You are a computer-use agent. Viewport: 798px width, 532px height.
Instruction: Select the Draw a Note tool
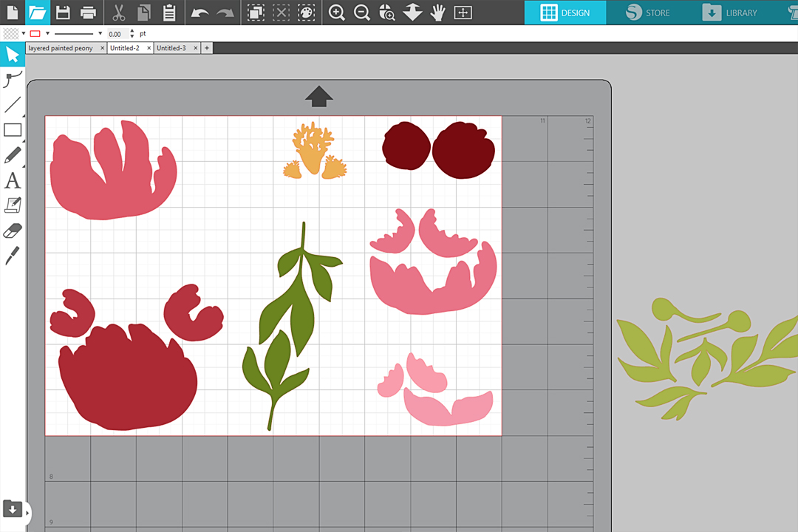click(13, 205)
